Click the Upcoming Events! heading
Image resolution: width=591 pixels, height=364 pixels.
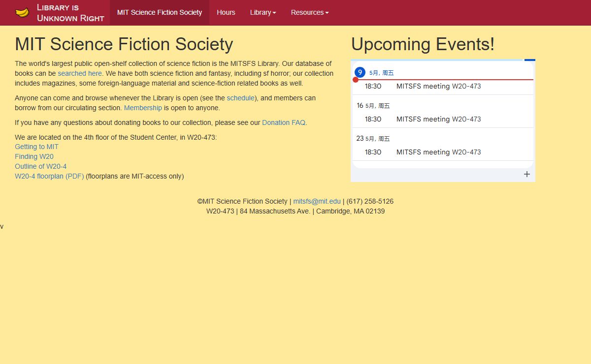[x=423, y=44]
